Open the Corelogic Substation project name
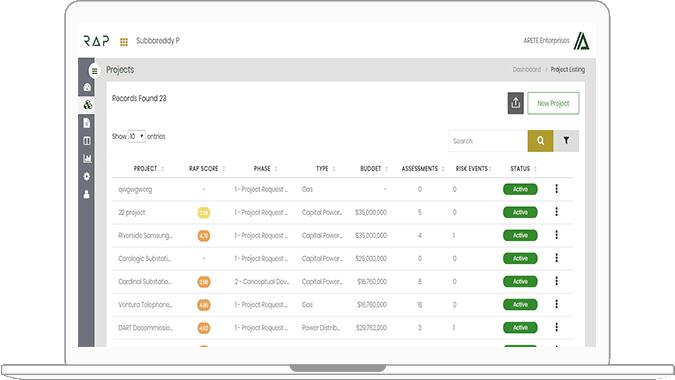 point(144,259)
